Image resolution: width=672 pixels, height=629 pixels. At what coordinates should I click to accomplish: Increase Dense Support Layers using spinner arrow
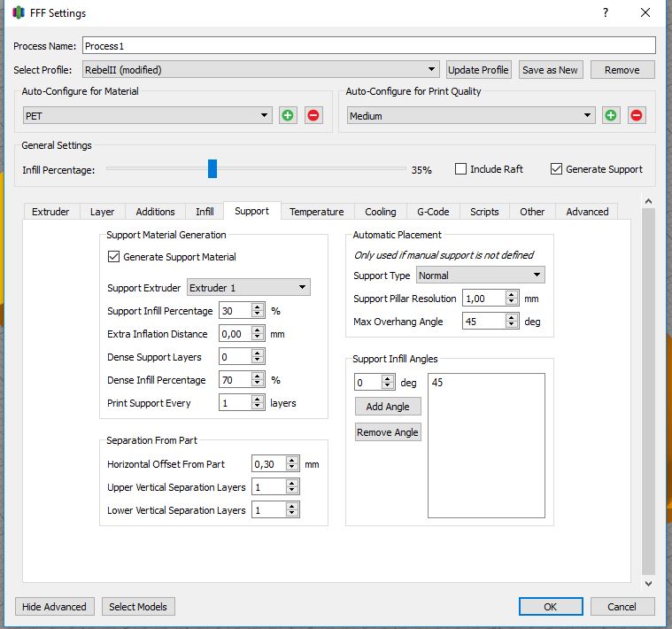pyautogui.click(x=258, y=353)
